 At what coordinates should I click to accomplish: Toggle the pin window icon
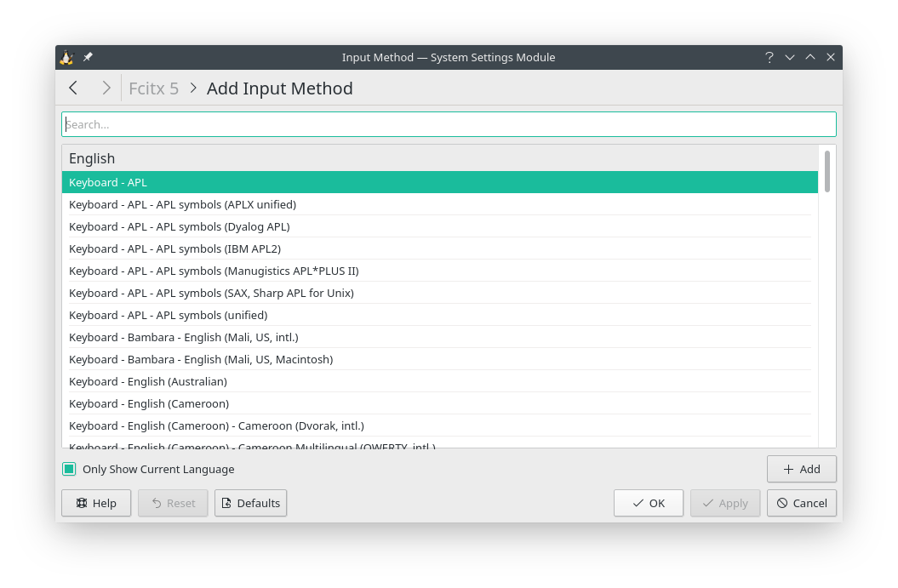tap(88, 57)
